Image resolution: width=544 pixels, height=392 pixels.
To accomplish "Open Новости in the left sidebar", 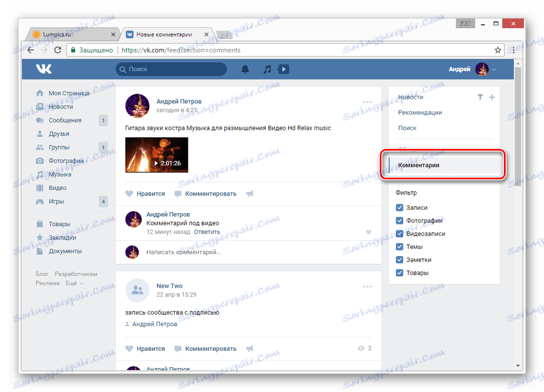I will coord(55,107).
